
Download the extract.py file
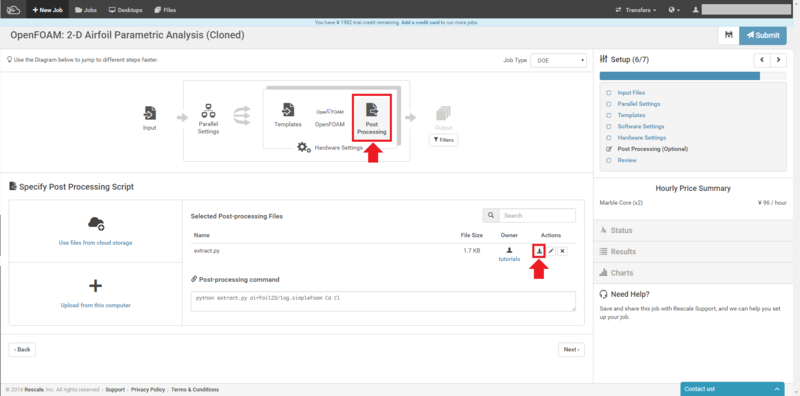click(539, 251)
